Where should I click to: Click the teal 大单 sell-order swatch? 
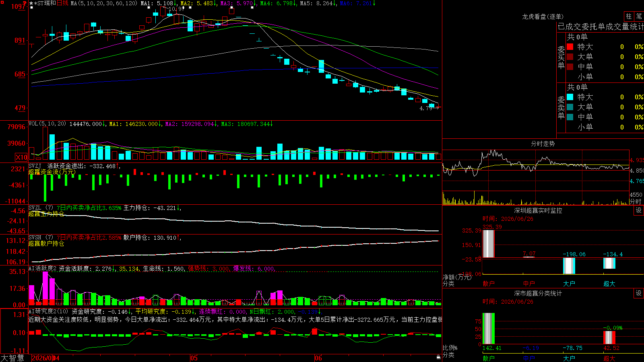click(x=570, y=107)
